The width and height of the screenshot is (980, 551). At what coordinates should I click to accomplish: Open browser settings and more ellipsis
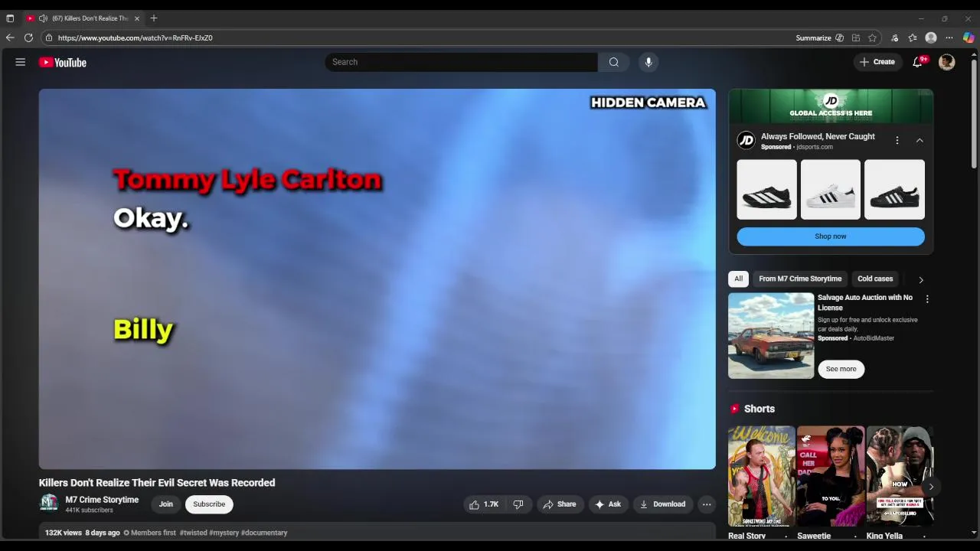(x=949, y=37)
